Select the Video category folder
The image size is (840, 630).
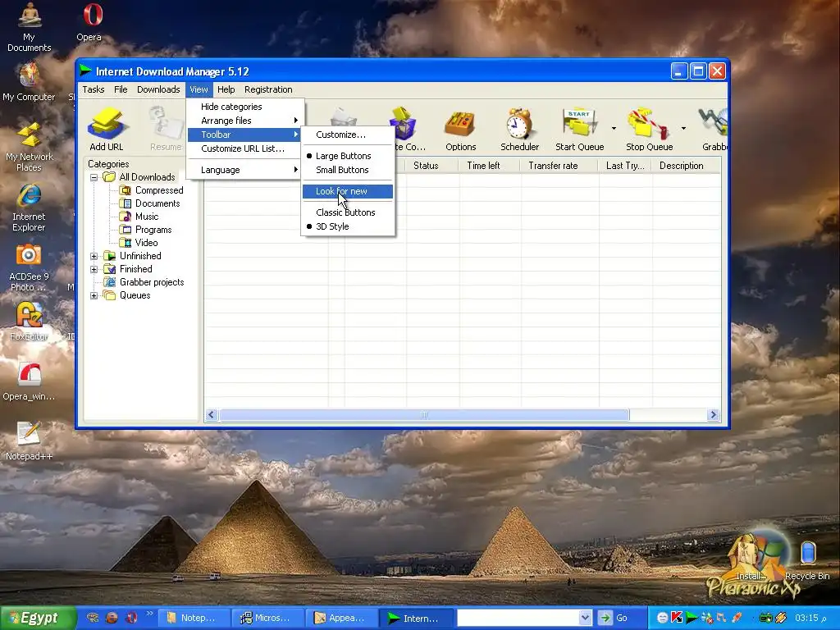[x=139, y=243]
